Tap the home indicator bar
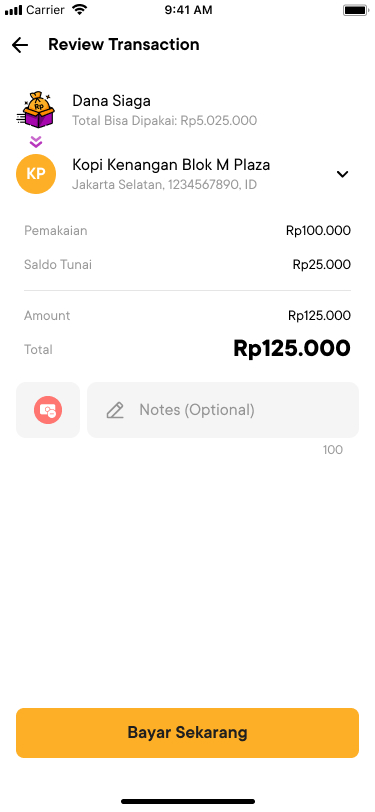Viewport: 375px width, 812px height. pyautogui.click(x=188, y=801)
